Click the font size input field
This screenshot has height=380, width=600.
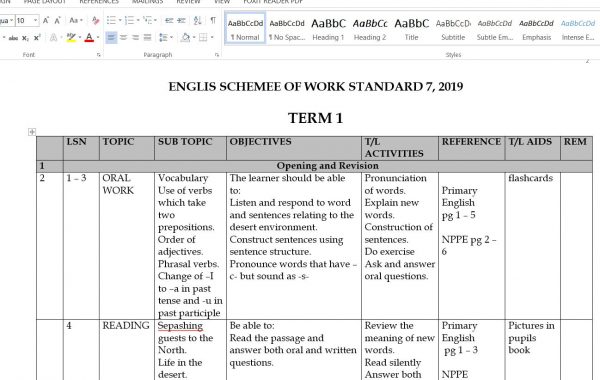pos(24,20)
